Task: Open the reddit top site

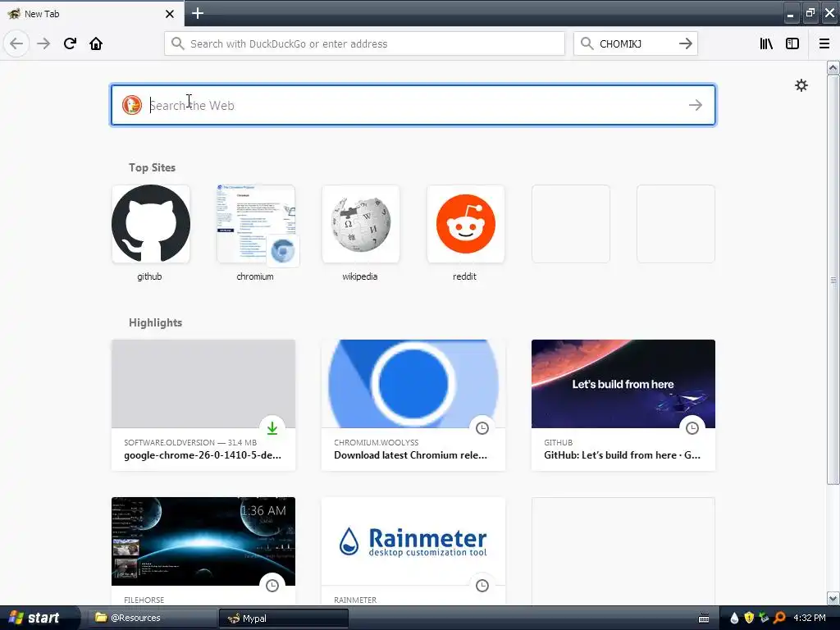Action: [x=466, y=224]
